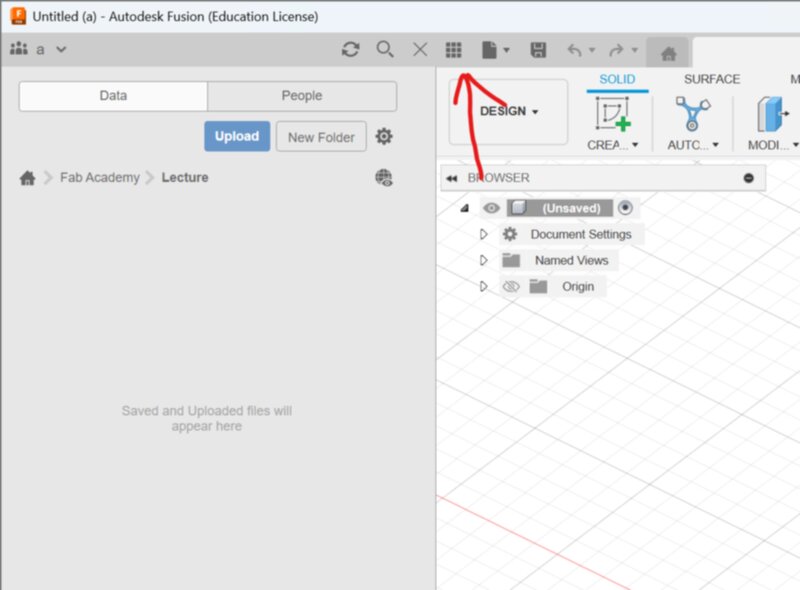The image size is (800, 590).
Task: Expand the Document Settings node
Action: [483, 234]
